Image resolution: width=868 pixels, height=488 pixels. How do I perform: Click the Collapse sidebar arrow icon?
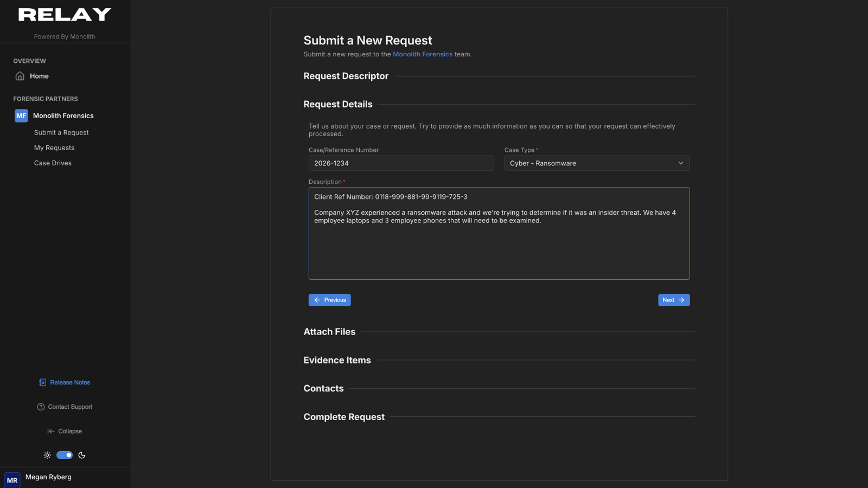point(51,431)
